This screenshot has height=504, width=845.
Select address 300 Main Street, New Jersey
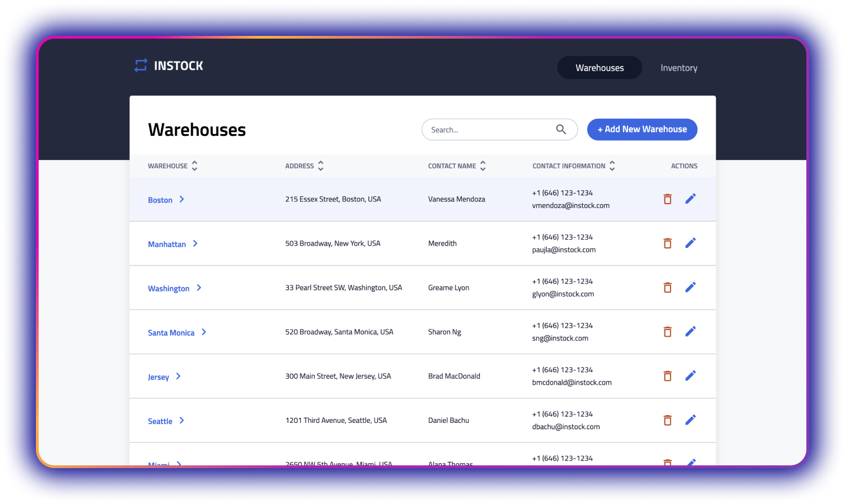pyautogui.click(x=338, y=376)
